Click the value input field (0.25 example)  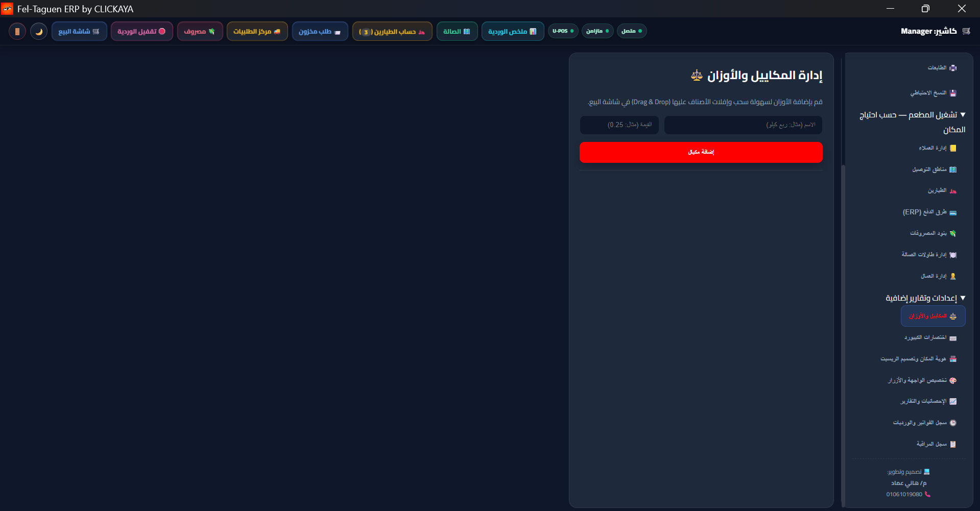pyautogui.click(x=619, y=125)
